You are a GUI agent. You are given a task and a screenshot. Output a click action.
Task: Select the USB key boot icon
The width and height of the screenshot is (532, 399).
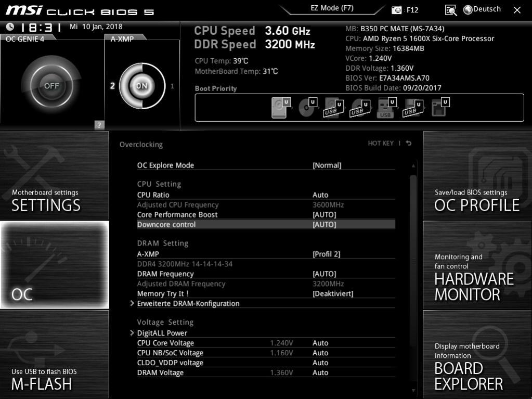(x=386, y=108)
